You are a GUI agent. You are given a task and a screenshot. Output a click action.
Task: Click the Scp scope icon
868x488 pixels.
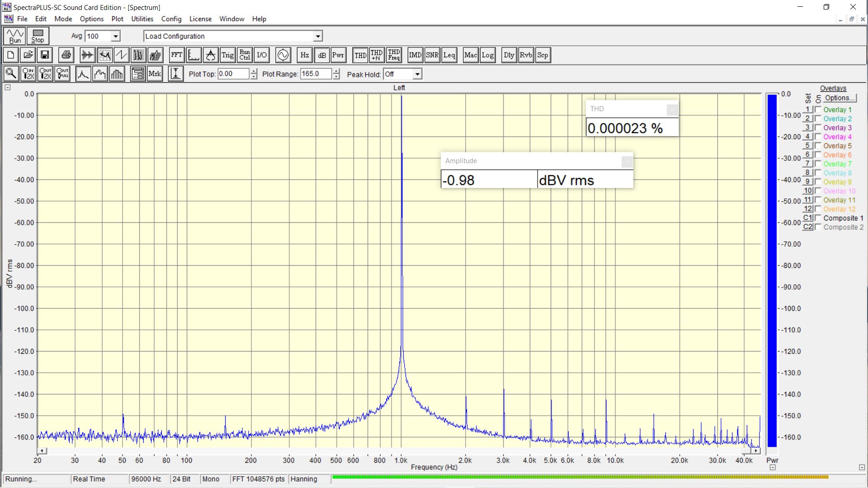(542, 55)
